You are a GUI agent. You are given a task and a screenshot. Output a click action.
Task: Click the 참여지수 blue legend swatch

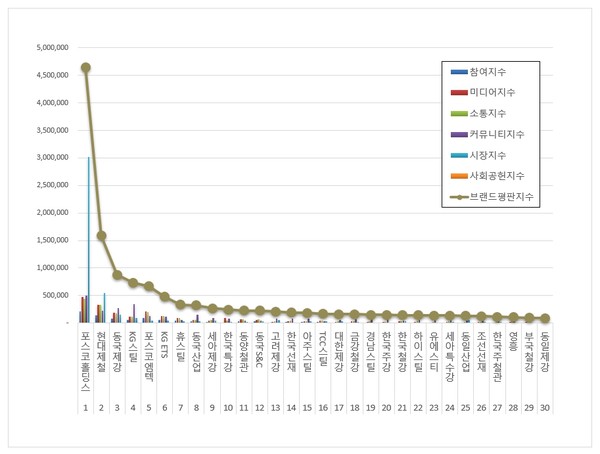click(459, 72)
